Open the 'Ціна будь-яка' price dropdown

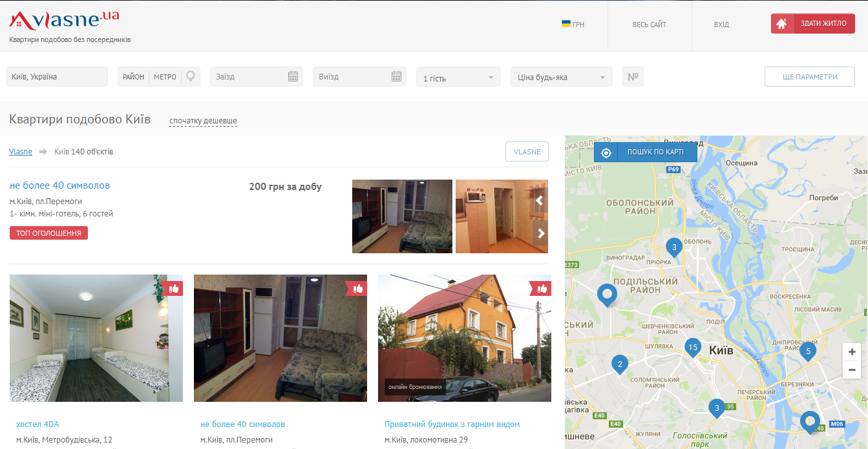coord(561,78)
